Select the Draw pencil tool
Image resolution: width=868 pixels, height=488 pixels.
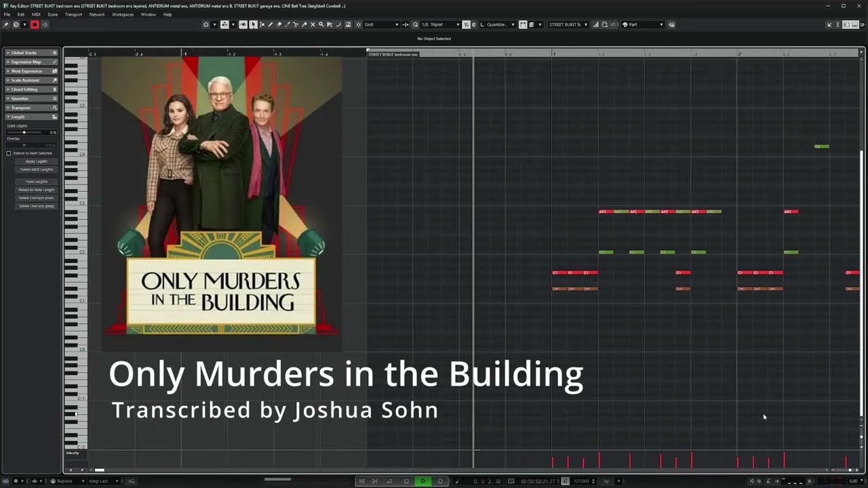270,24
